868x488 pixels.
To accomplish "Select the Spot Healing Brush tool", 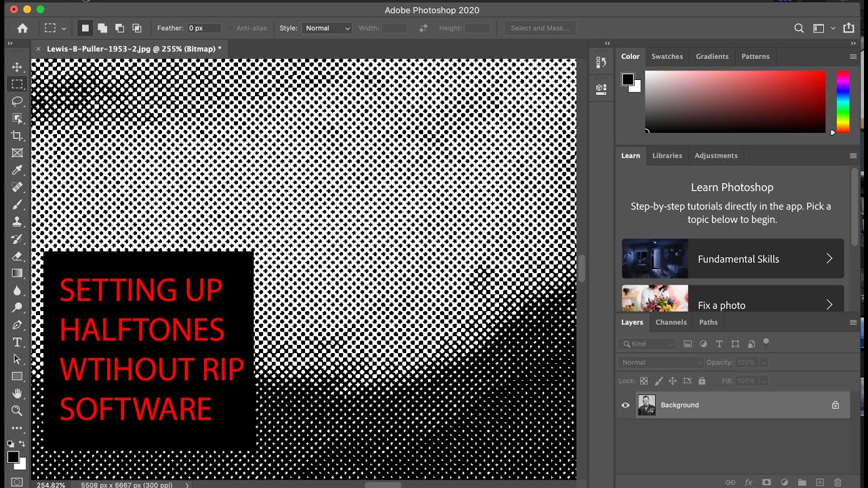I will click(17, 187).
